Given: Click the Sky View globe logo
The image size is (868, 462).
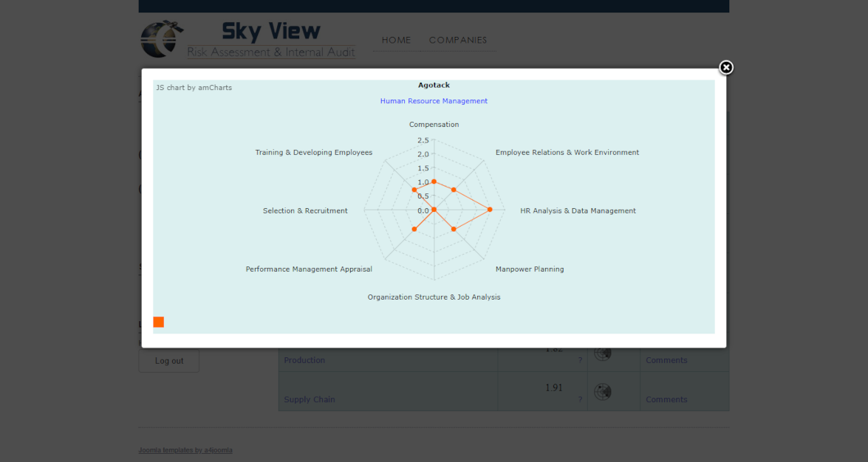Looking at the screenshot, I should point(161,39).
